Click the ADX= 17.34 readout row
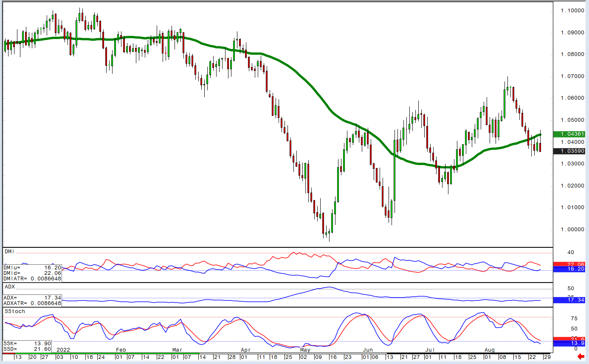 tap(32, 298)
